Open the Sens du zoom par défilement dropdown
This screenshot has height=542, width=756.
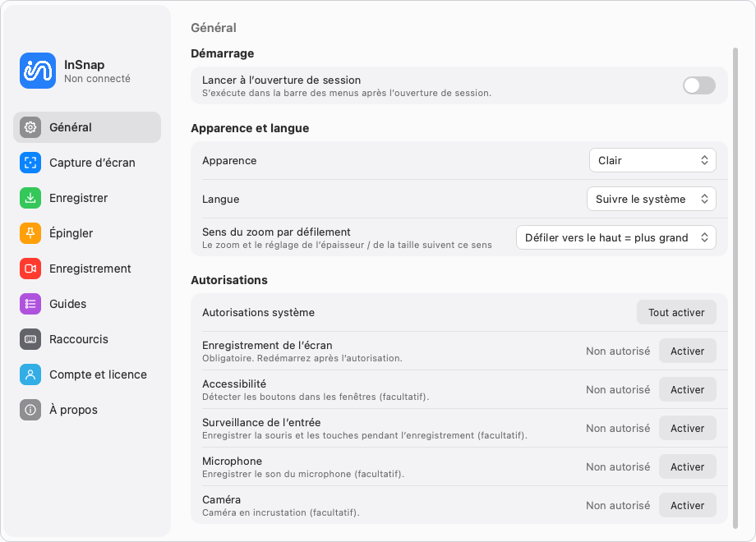point(615,237)
